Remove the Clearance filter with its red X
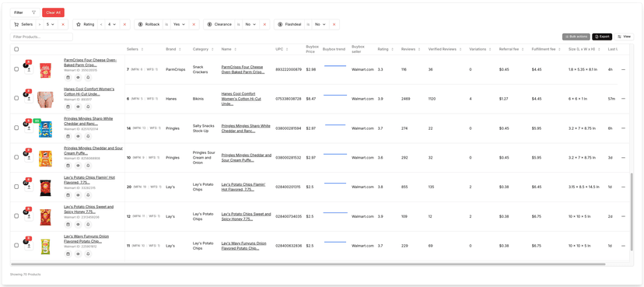The image size is (644, 287). pyautogui.click(x=264, y=25)
